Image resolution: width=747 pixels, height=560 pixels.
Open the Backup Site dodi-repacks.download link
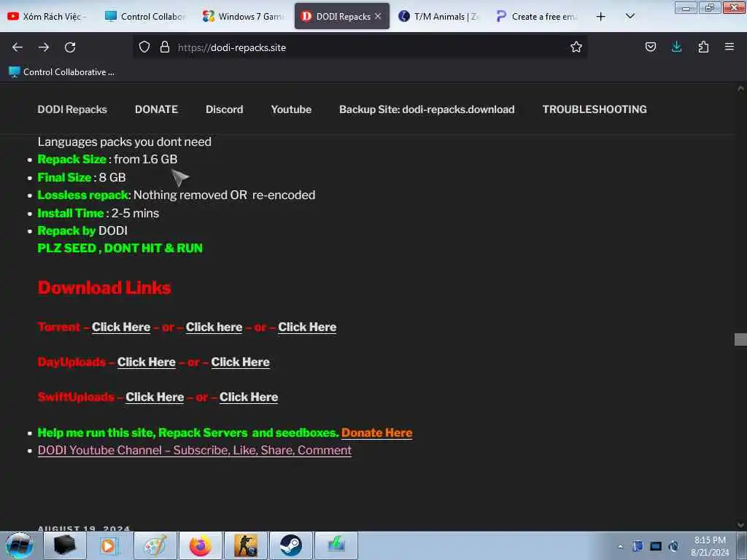tap(427, 109)
